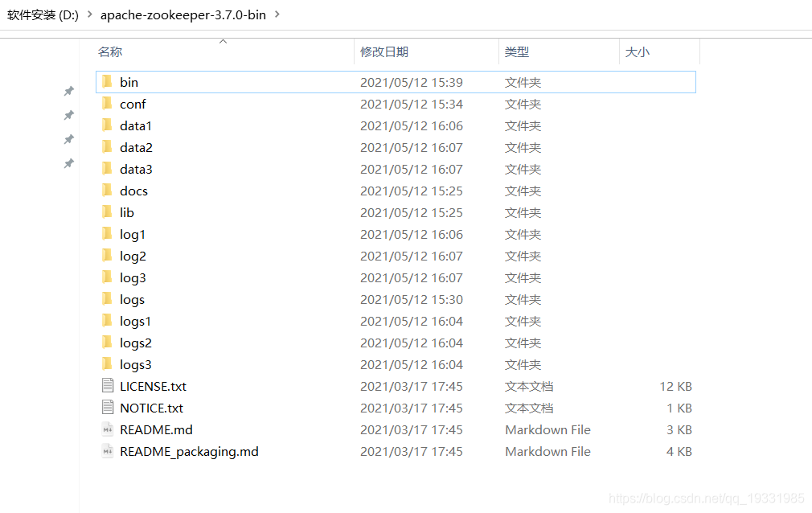Select the logs1 folder name
This screenshot has width=812, height=513.
pos(135,322)
